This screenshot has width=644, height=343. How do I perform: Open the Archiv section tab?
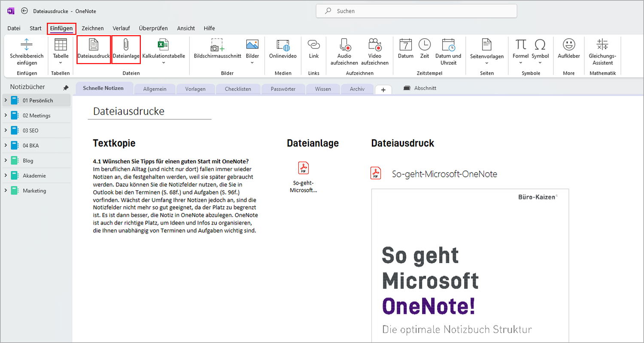pyautogui.click(x=357, y=89)
